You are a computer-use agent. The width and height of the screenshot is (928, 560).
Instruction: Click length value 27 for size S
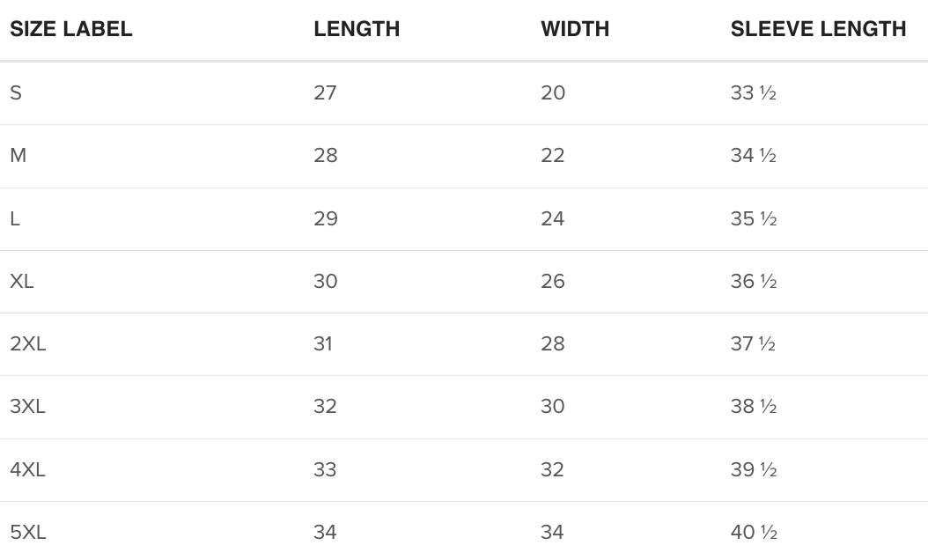pos(325,92)
